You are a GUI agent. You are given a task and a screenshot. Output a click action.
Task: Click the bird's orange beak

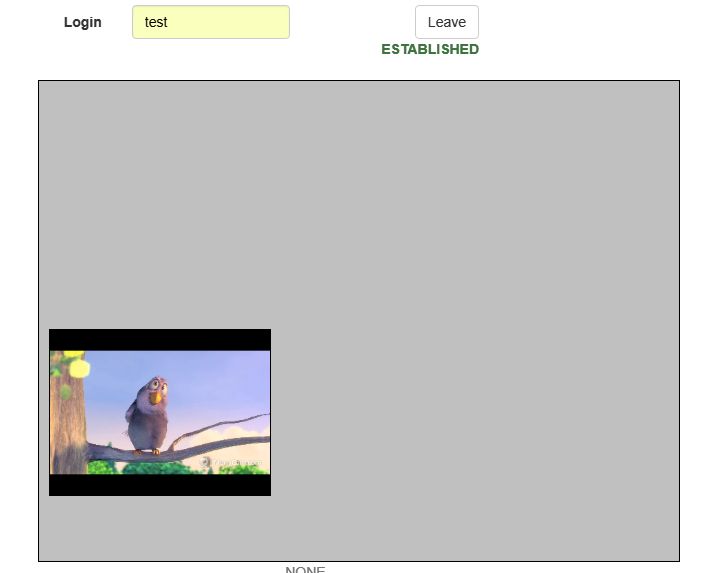[x=153, y=396]
